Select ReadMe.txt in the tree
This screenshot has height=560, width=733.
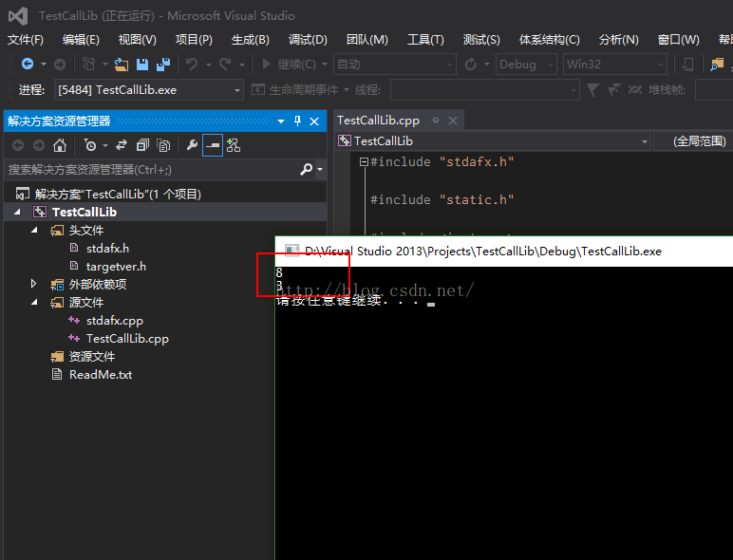pos(101,374)
